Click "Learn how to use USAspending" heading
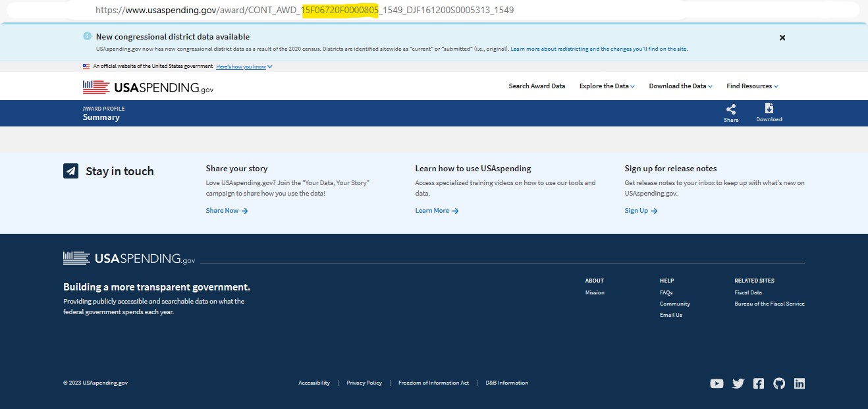Image resolution: width=868 pixels, height=409 pixels. coord(473,169)
